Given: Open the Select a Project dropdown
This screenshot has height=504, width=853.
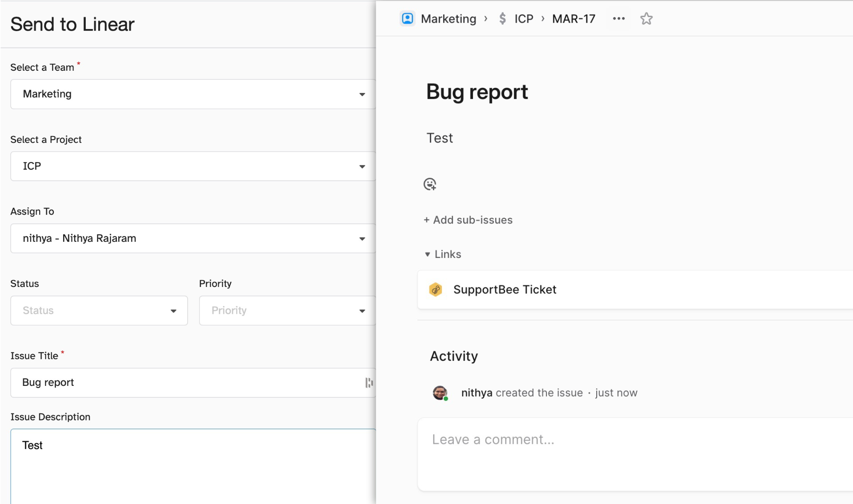Looking at the screenshot, I should pos(193,166).
